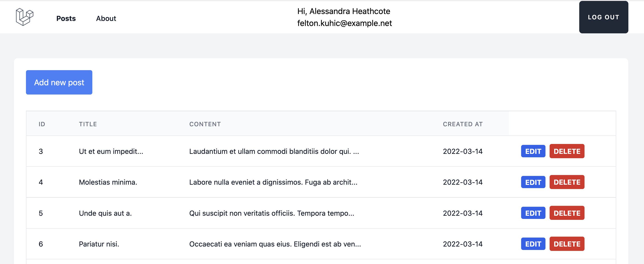Screen dimensions: 644x264
Task: Click content 'Labore nulla eveniet a dignissimos...'
Action: (x=273, y=182)
